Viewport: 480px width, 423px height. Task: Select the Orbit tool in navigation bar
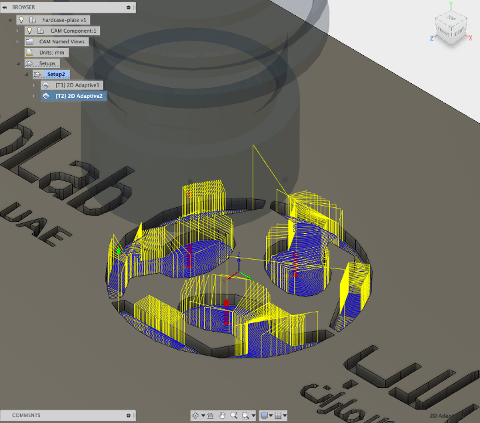(x=196, y=415)
